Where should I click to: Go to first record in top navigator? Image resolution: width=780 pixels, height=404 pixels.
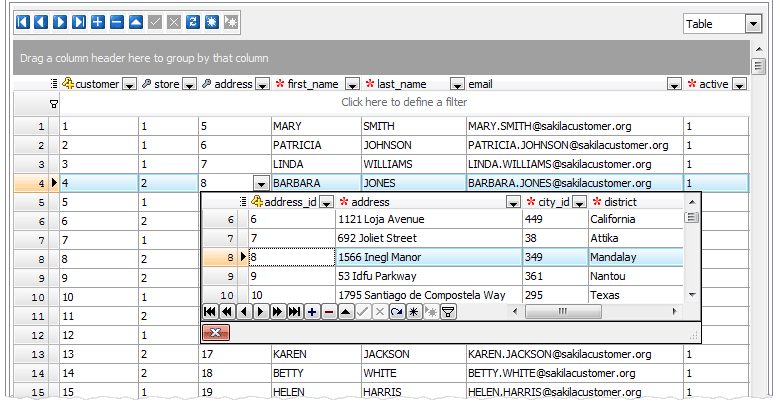click(22, 21)
